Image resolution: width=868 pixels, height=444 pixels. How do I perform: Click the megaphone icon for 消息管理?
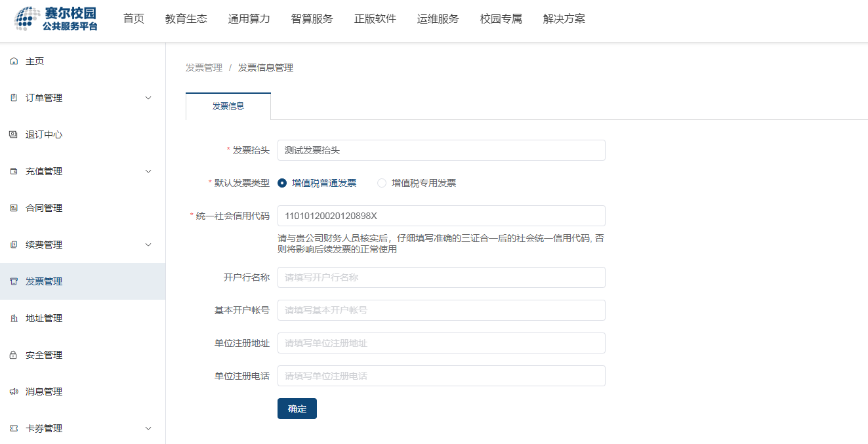click(x=14, y=392)
